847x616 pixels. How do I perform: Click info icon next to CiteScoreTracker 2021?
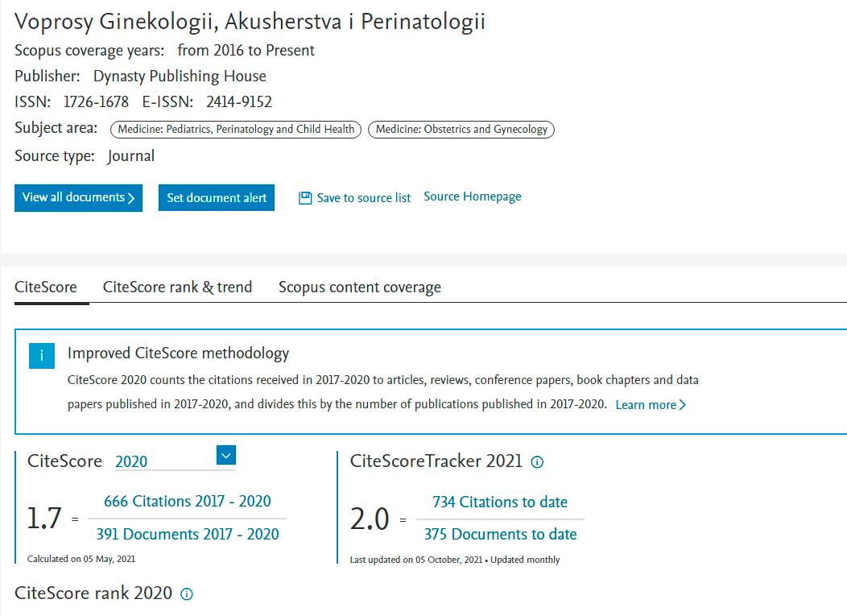click(x=538, y=462)
